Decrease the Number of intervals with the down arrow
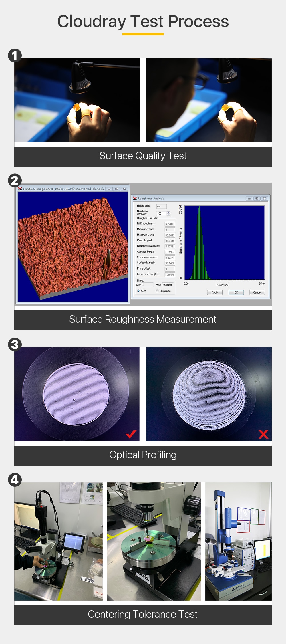 [169, 215]
